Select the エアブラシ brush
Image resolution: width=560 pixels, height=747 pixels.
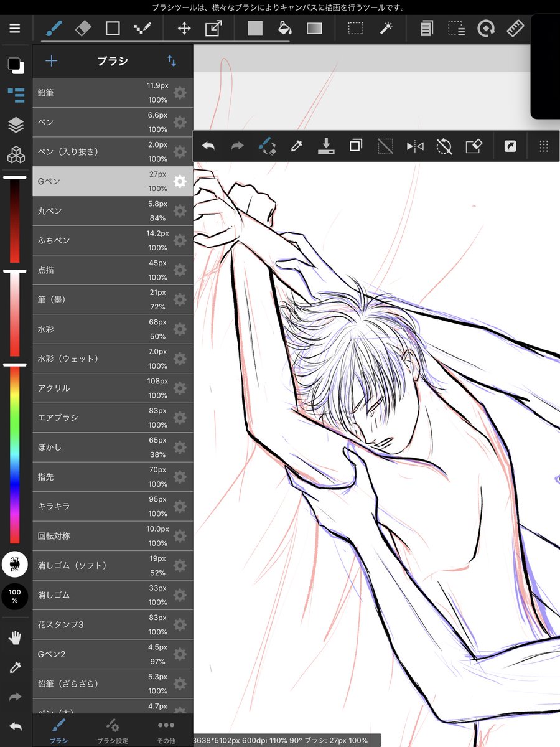point(113,418)
